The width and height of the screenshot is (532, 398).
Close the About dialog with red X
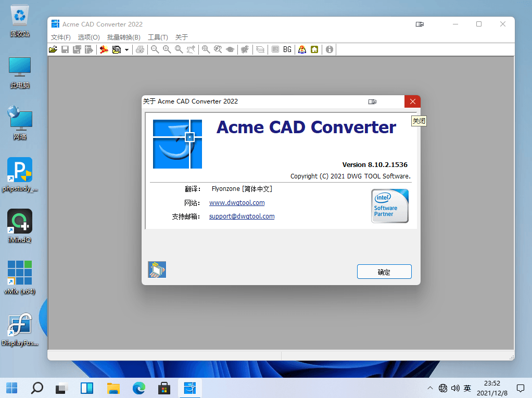(x=413, y=101)
